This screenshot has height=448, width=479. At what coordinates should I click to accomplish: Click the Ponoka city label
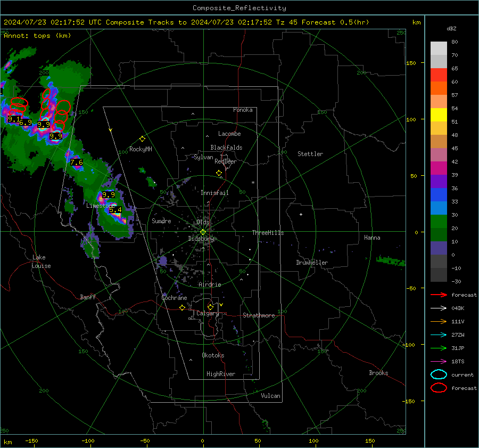click(x=243, y=110)
